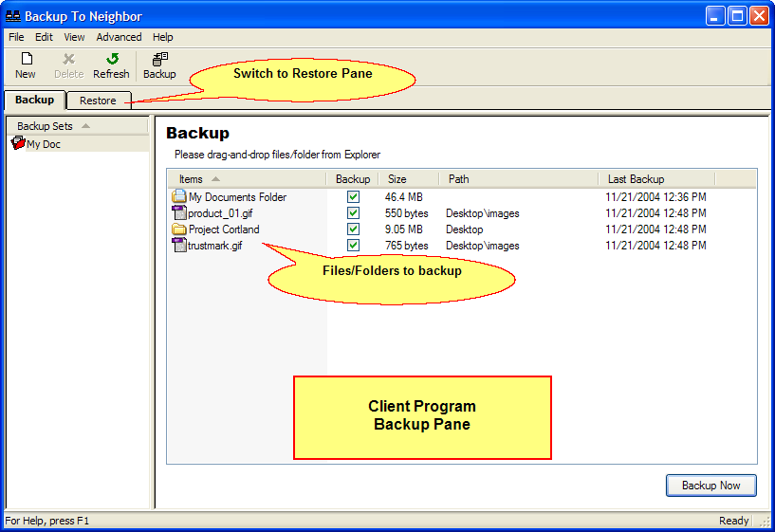Screen dimensions: 775x532
Task: Click the product_01.gif file icon
Action: [x=179, y=213]
